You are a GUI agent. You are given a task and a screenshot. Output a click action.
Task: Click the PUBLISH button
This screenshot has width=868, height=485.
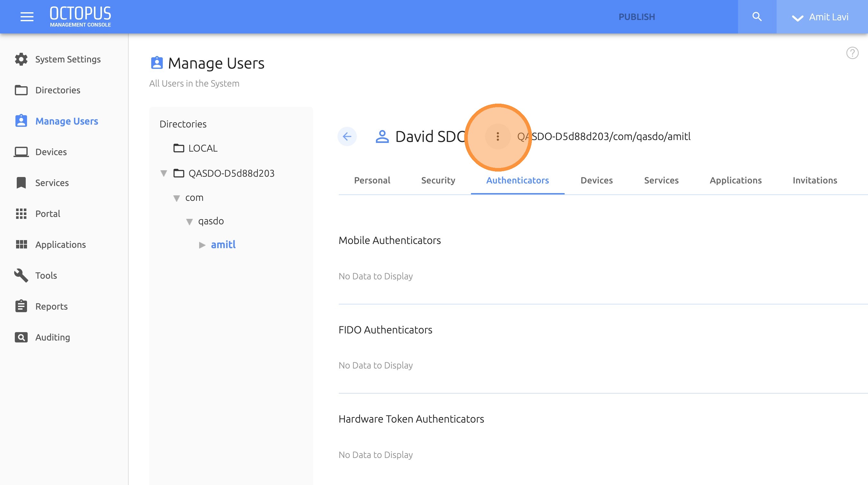[x=636, y=17]
